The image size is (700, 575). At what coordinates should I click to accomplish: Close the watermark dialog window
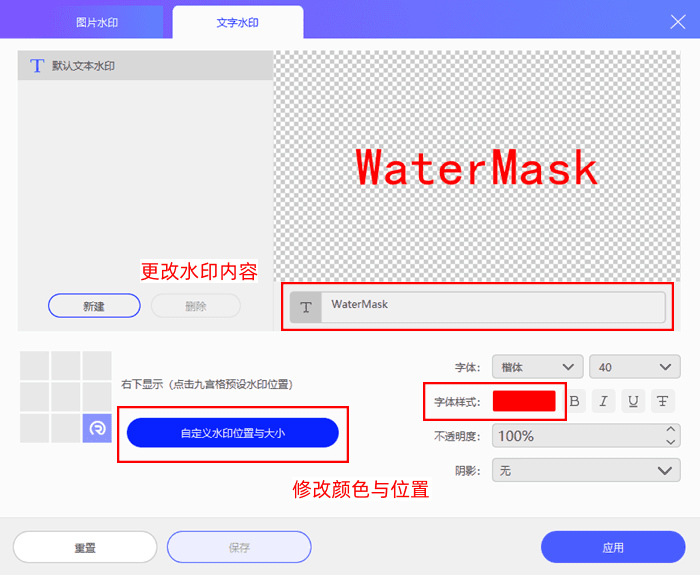click(678, 21)
